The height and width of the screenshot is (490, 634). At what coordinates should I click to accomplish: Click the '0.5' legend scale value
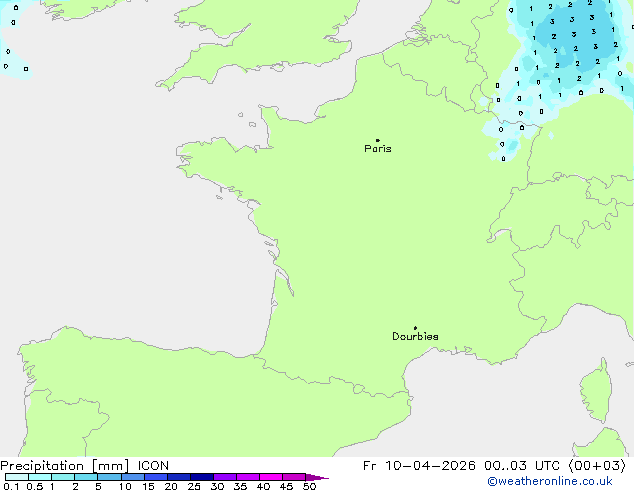(x=34, y=486)
